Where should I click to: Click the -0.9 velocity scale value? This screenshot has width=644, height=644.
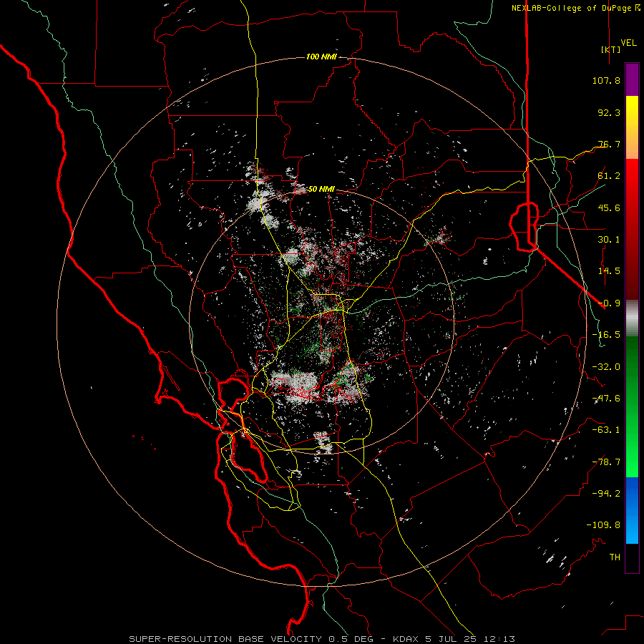click(x=609, y=303)
